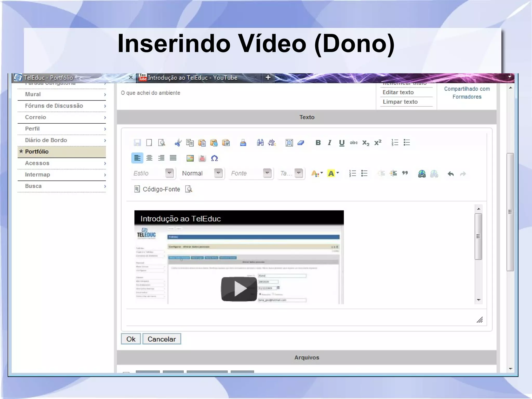Open the text color picker
Viewport: 532px width, 399px height.
point(317,174)
